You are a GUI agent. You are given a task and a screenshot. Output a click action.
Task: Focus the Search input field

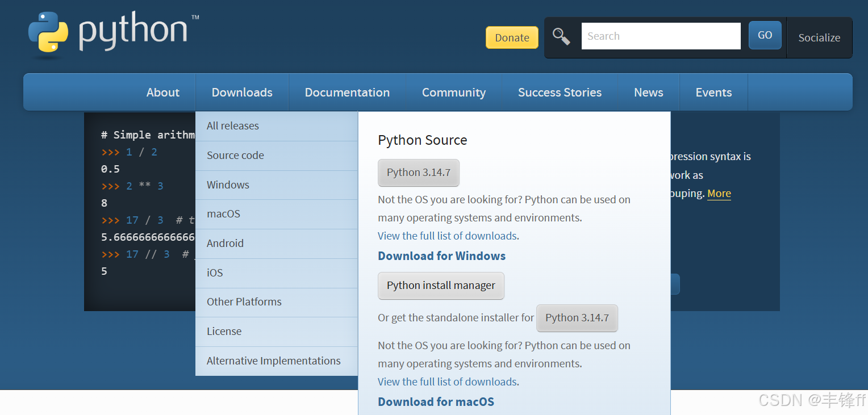[661, 36]
